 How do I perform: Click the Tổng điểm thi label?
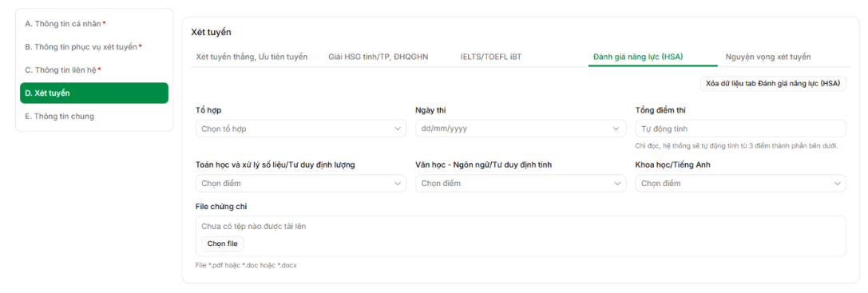click(660, 110)
